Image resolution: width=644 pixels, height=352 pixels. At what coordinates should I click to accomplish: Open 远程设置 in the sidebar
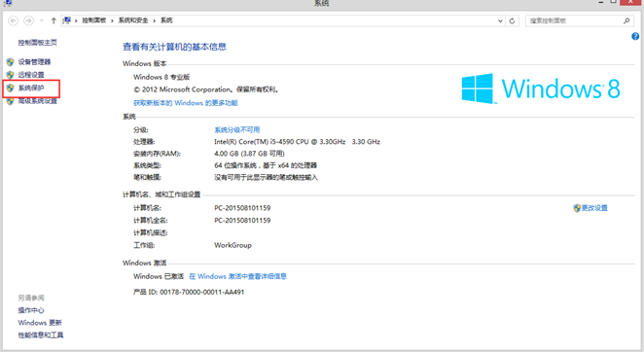click(31, 75)
